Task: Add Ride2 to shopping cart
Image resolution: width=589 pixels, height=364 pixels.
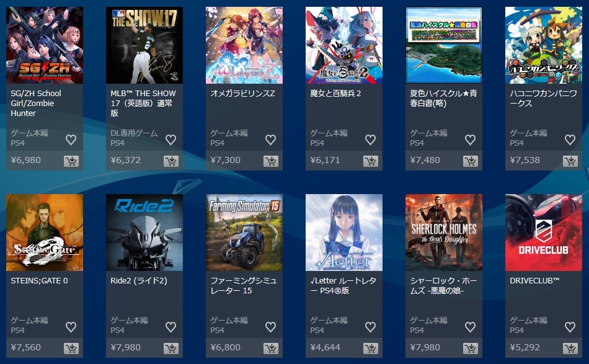Action: 171,348
